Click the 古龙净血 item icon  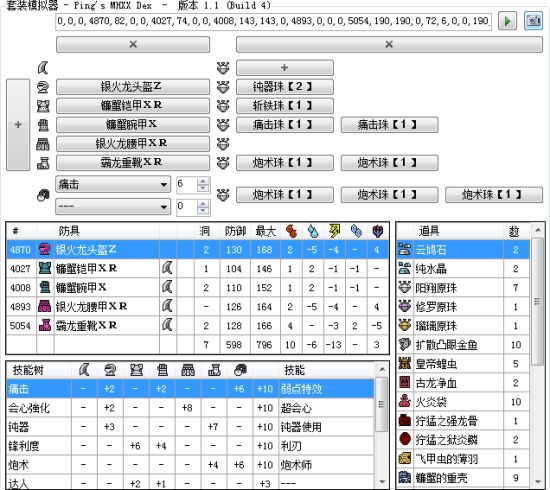tap(405, 382)
